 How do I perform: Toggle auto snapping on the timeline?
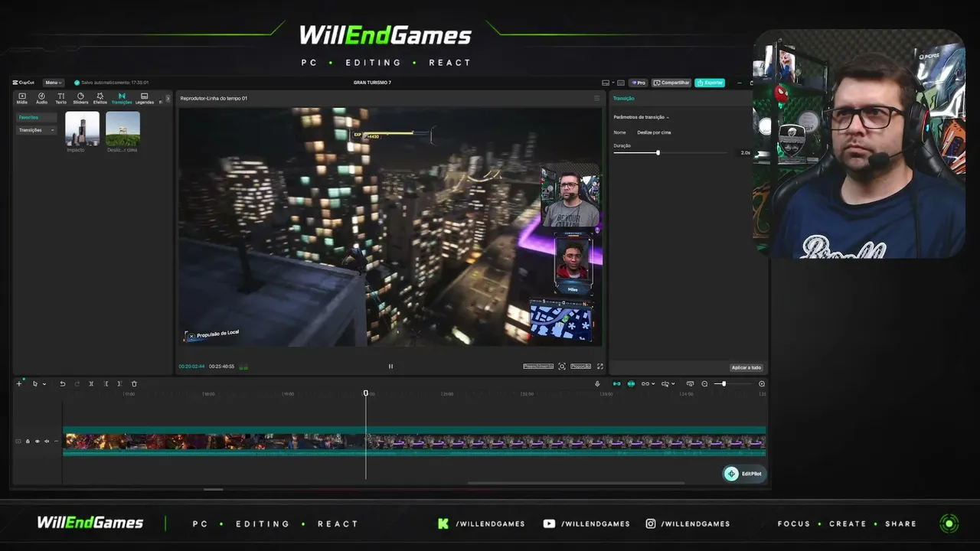631,383
